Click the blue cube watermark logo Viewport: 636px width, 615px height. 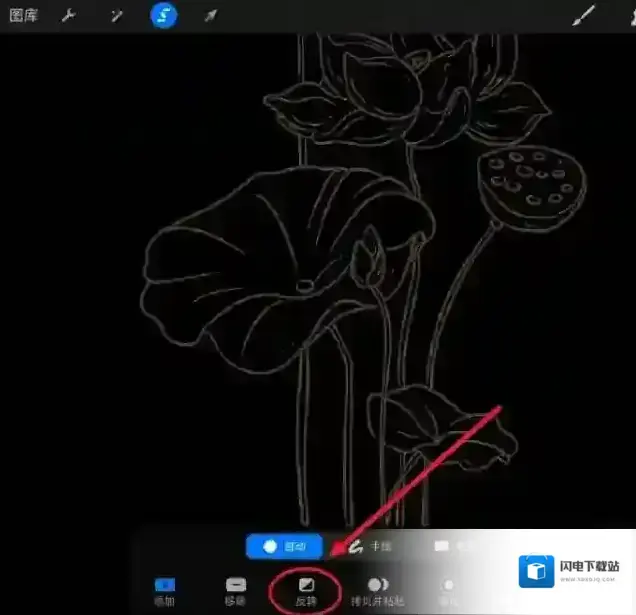point(537,569)
